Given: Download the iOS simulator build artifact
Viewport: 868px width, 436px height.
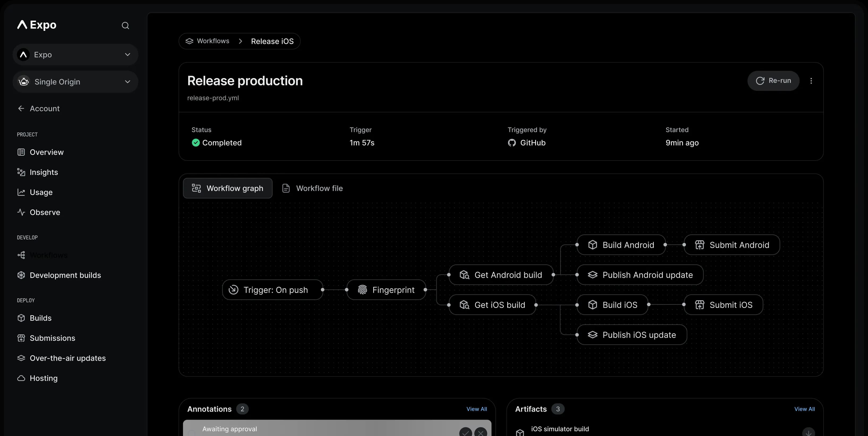Looking at the screenshot, I should (x=808, y=432).
